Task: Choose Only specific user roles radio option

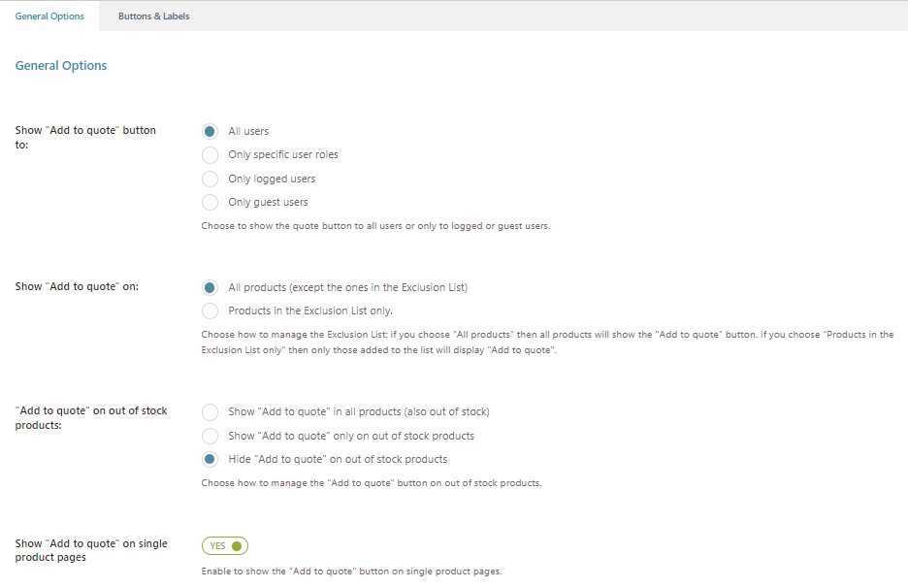Action: tap(210, 155)
